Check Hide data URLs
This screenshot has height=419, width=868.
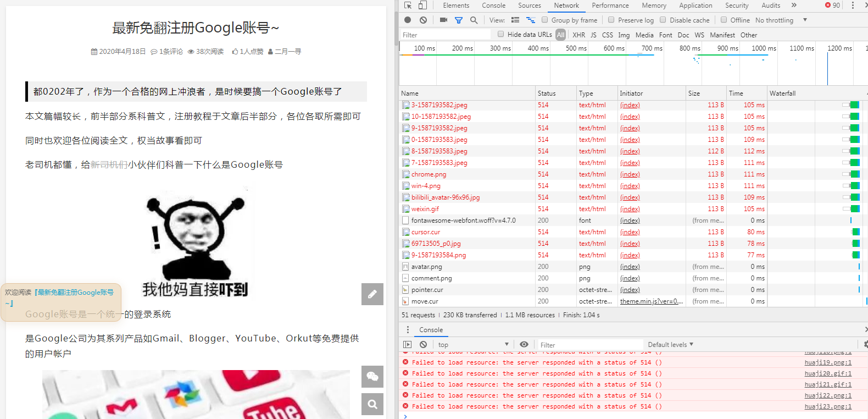pos(501,34)
